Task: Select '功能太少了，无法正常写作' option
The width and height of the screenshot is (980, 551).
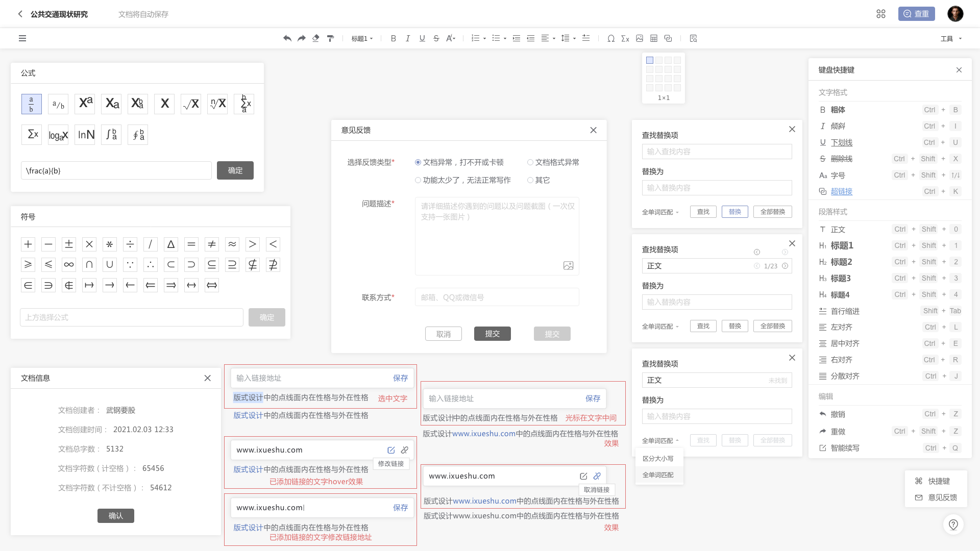Action: tap(462, 180)
